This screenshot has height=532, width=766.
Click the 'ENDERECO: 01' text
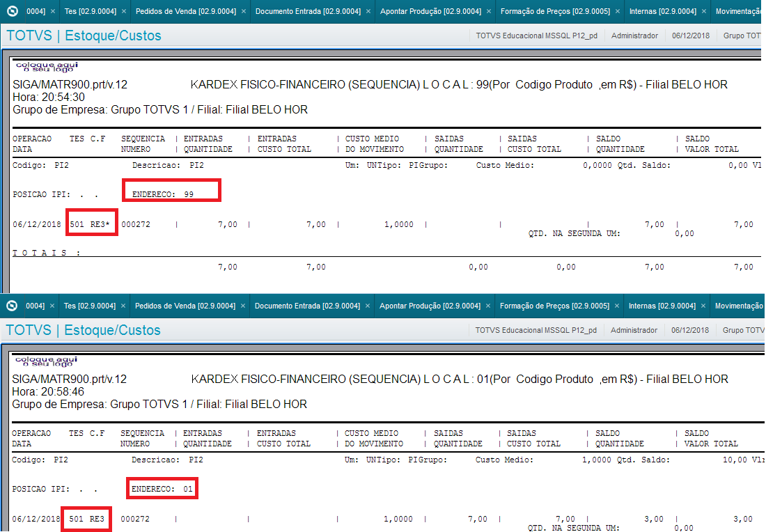[162, 489]
